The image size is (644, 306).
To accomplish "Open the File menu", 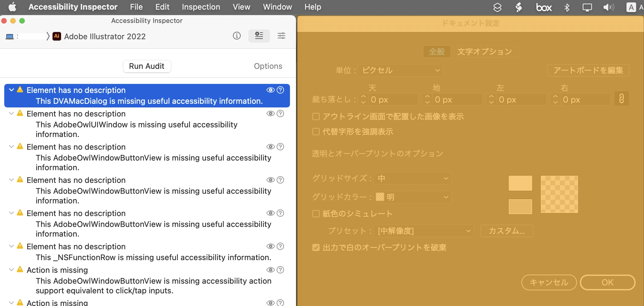I will pos(136,7).
